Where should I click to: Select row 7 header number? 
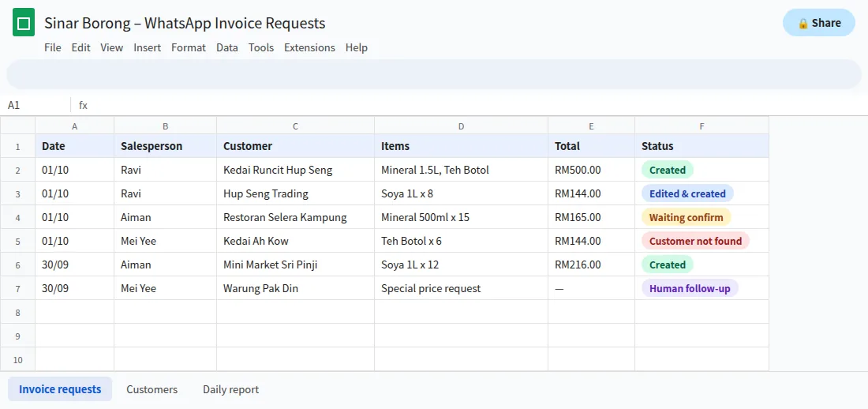coord(17,288)
